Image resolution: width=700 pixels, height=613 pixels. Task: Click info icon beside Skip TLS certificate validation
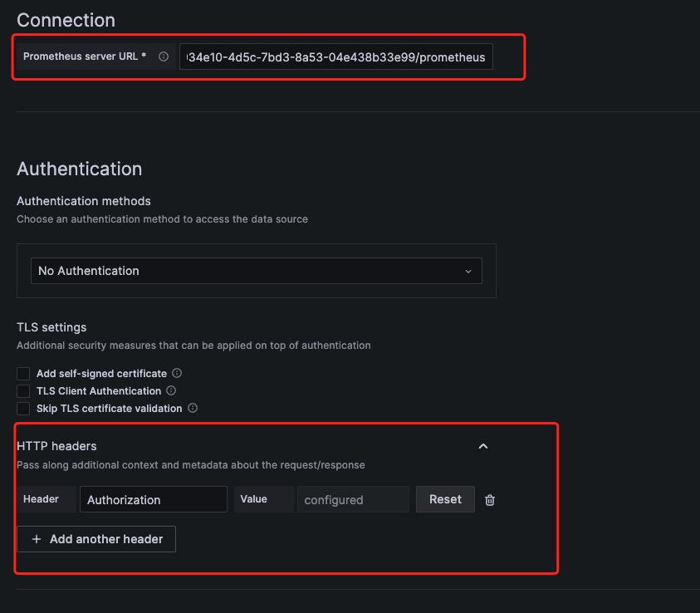click(193, 409)
